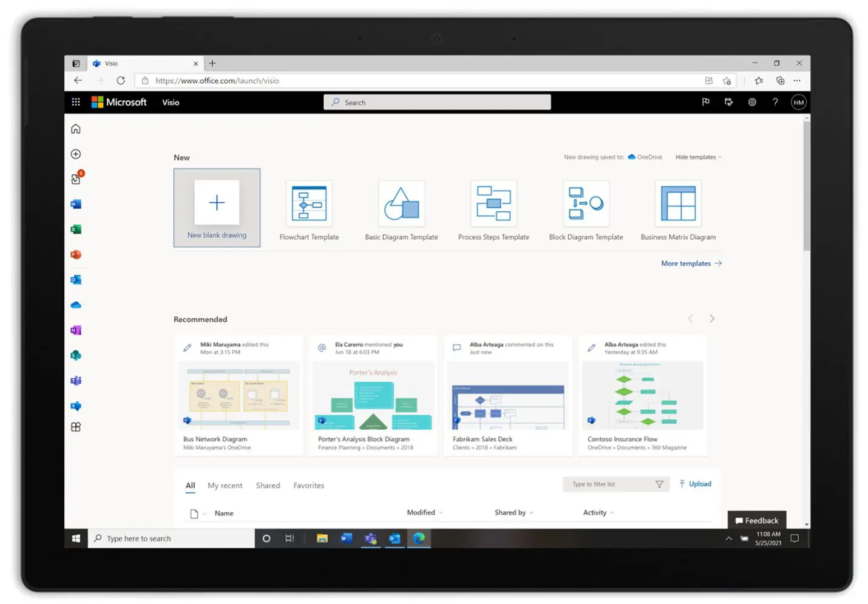Image resolution: width=868 pixels, height=604 pixels.
Task: Click the Office Search box
Action: (437, 102)
